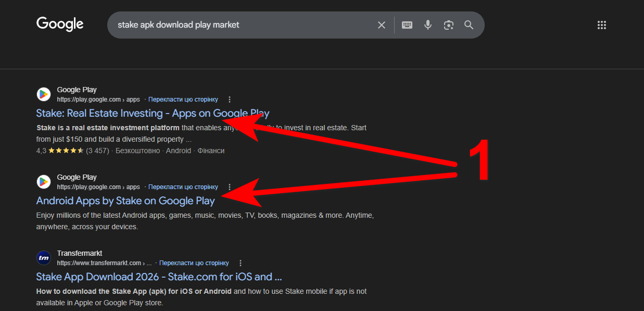The height and width of the screenshot is (311, 644).
Task: Open more options for Transfermarkt result
Action: [241, 263]
